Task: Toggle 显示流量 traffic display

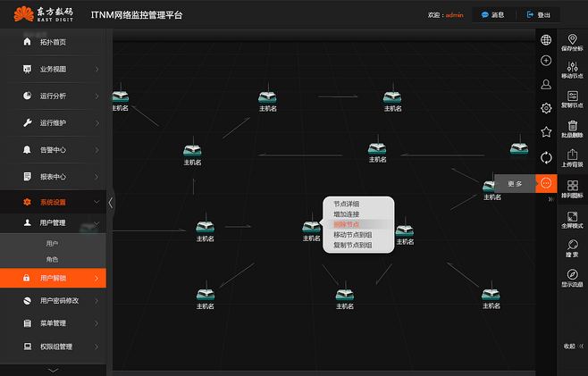Action: [573, 275]
